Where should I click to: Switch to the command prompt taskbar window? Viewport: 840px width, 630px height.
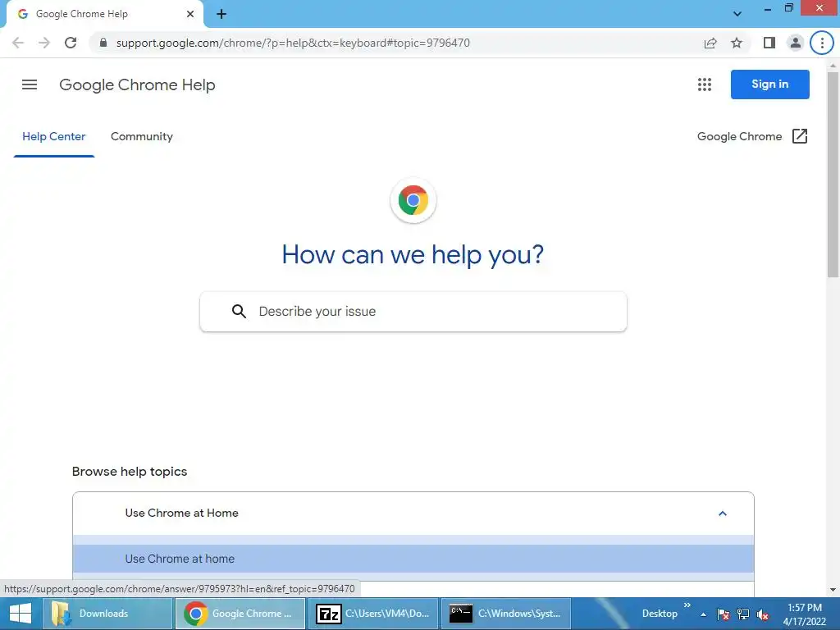click(506, 614)
